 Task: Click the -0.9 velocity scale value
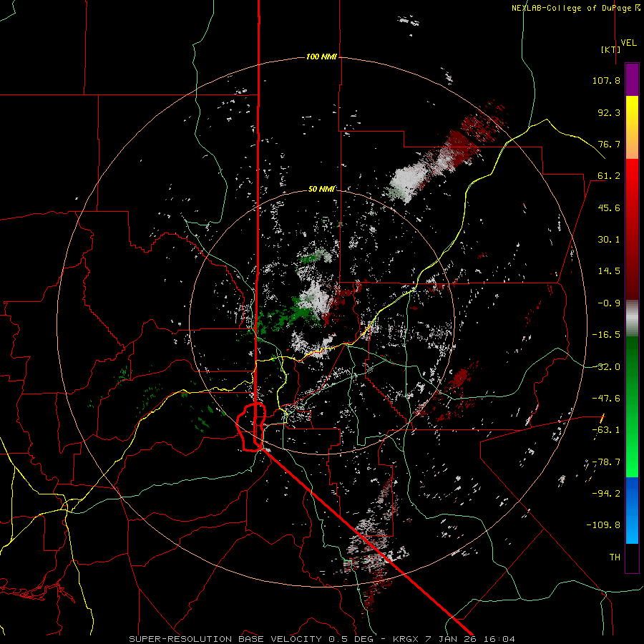[x=609, y=303]
